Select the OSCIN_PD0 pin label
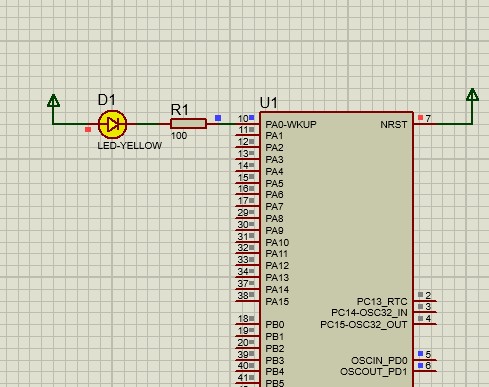The image size is (489, 387). (379, 361)
